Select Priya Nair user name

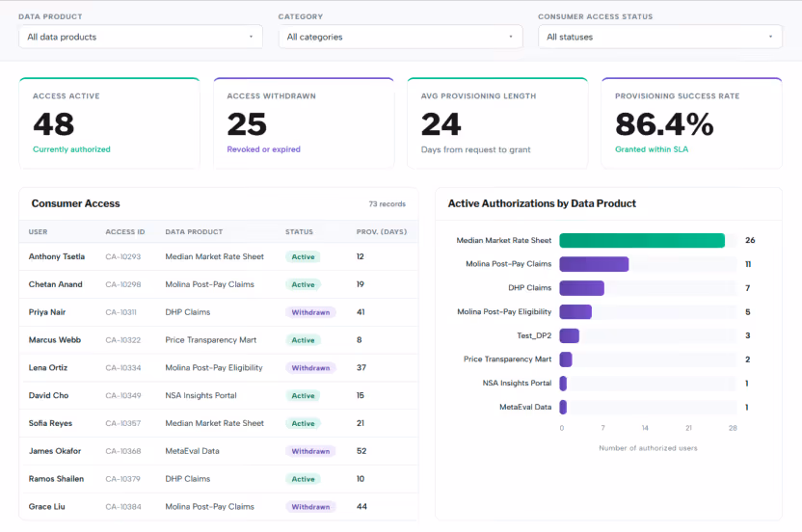point(47,312)
